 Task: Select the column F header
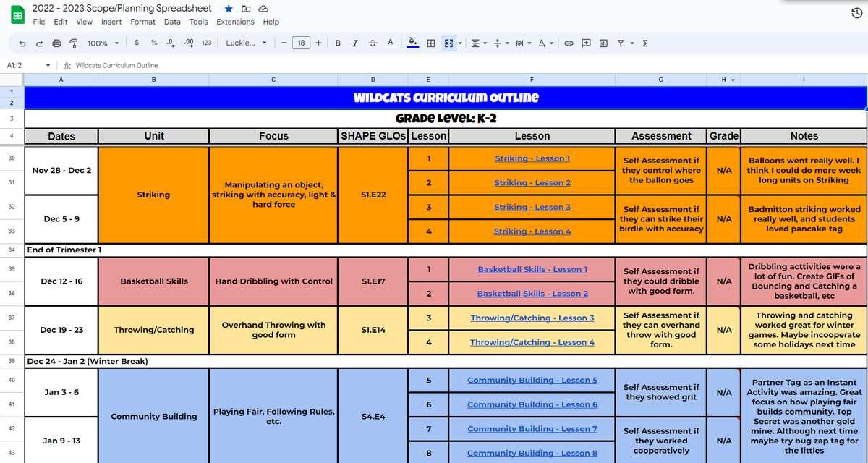[532, 80]
